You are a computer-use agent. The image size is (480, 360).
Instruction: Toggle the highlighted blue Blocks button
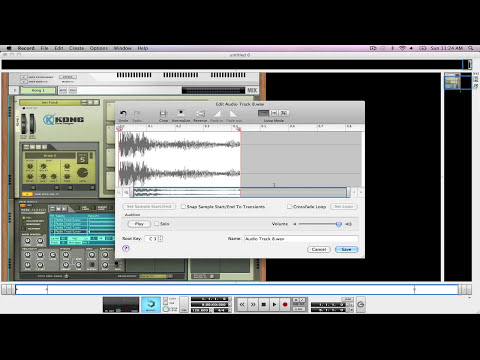point(151,304)
